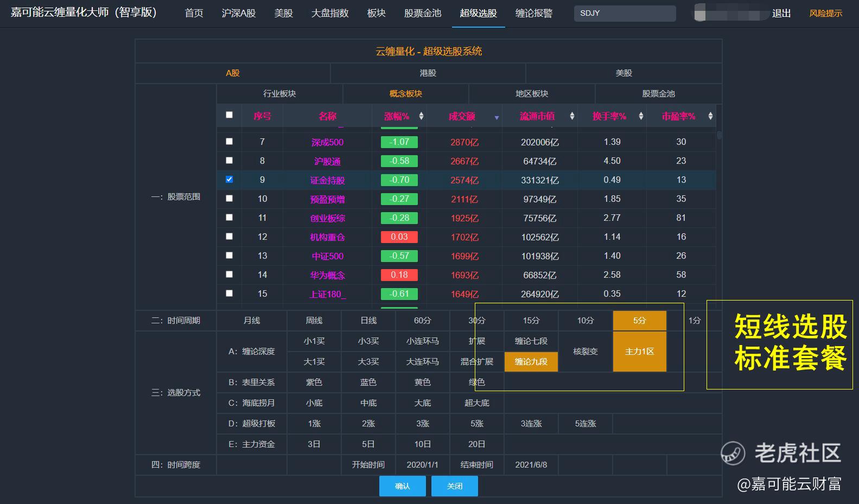Select 超大底 under 海底捞月

pyautogui.click(x=477, y=403)
